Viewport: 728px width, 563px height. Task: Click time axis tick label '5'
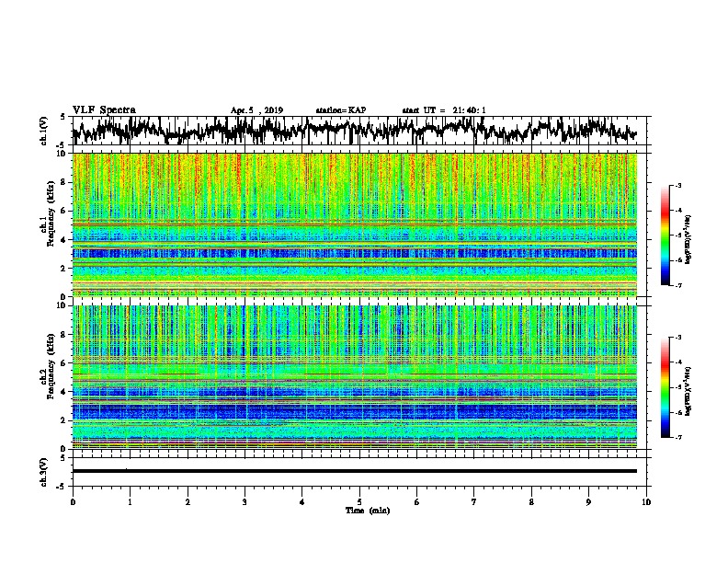pyautogui.click(x=359, y=502)
